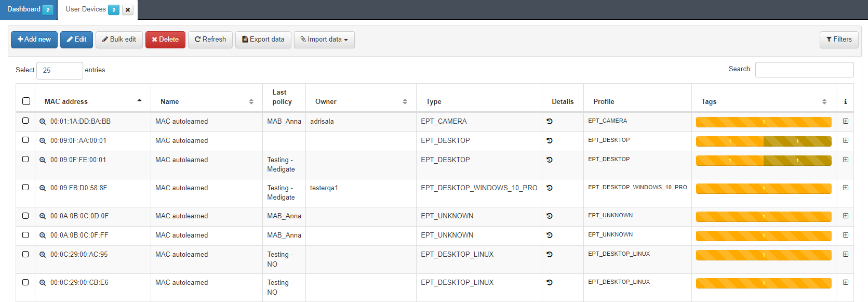Open magnifier for MAC 00:0C:29:00:AC:95

(43, 255)
